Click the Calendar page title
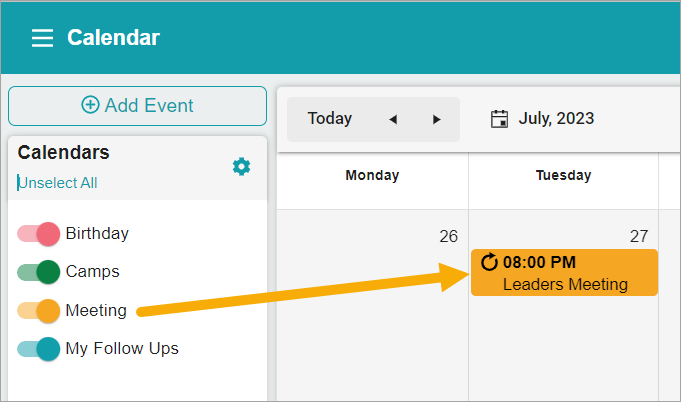This screenshot has height=402, width=681. pyautogui.click(x=113, y=37)
